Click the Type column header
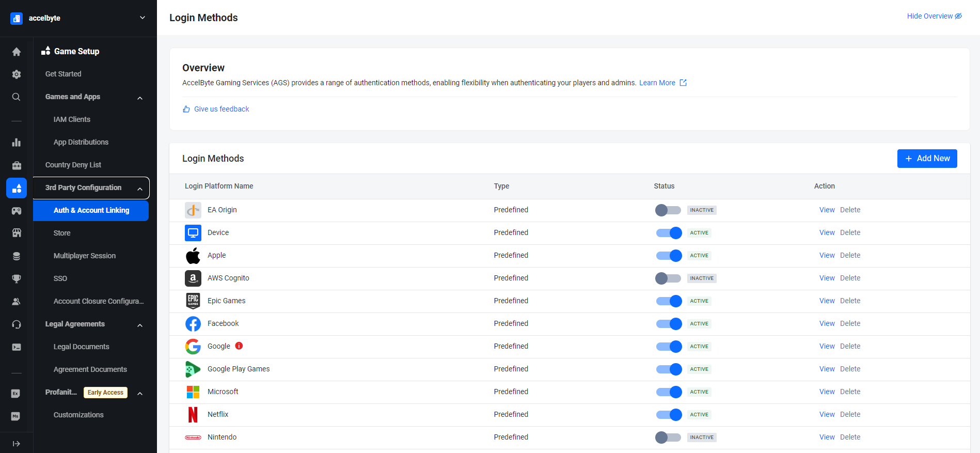980x453 pixels. (501, 186)
